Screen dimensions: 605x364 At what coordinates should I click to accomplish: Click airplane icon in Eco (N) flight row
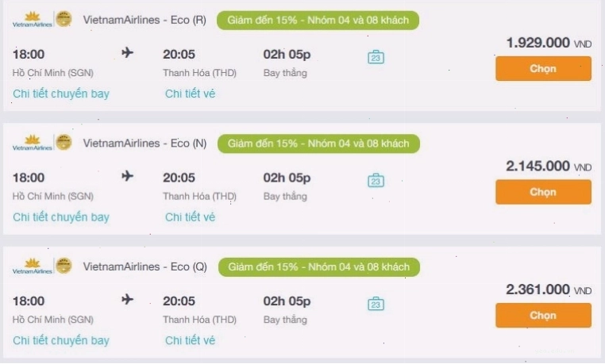[127, 176]
